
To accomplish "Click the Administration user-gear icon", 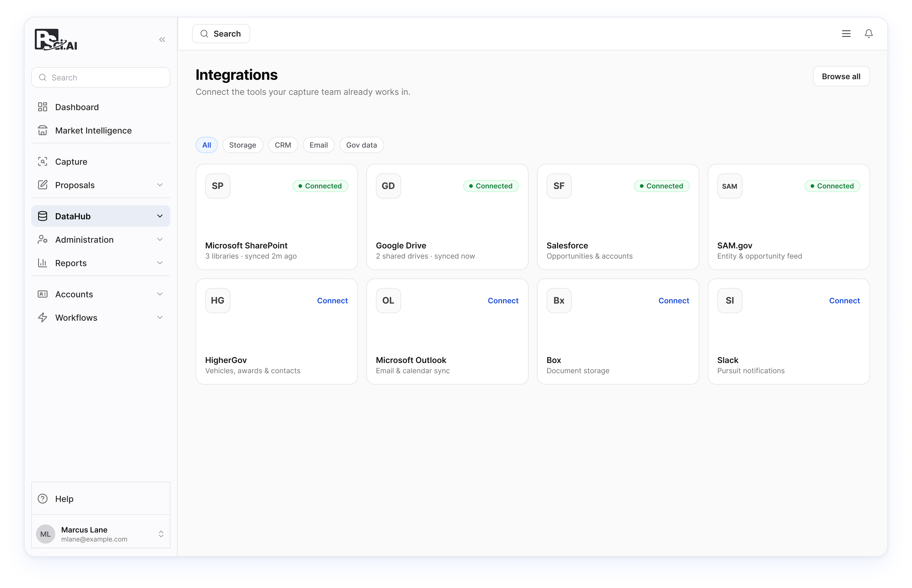I will 42,239.
